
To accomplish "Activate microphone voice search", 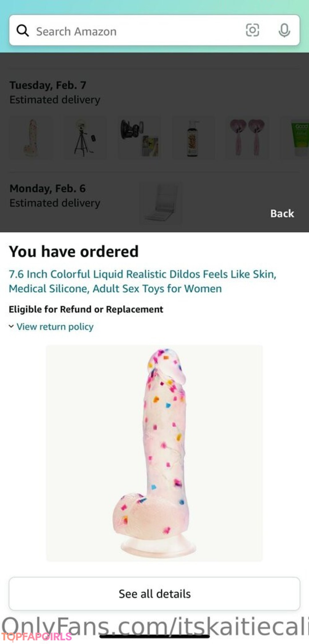I will [x=284, y=30].
